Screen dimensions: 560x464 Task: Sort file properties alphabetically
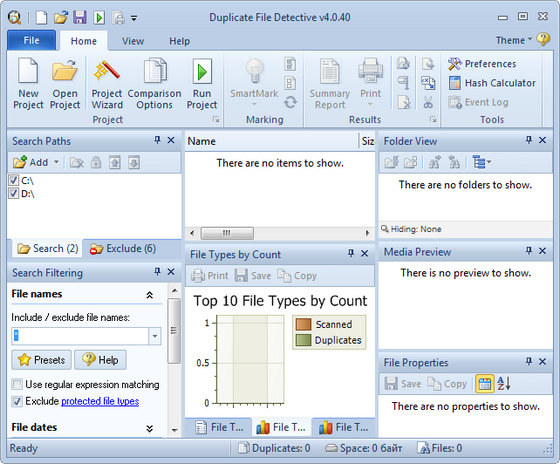[504, 384]
